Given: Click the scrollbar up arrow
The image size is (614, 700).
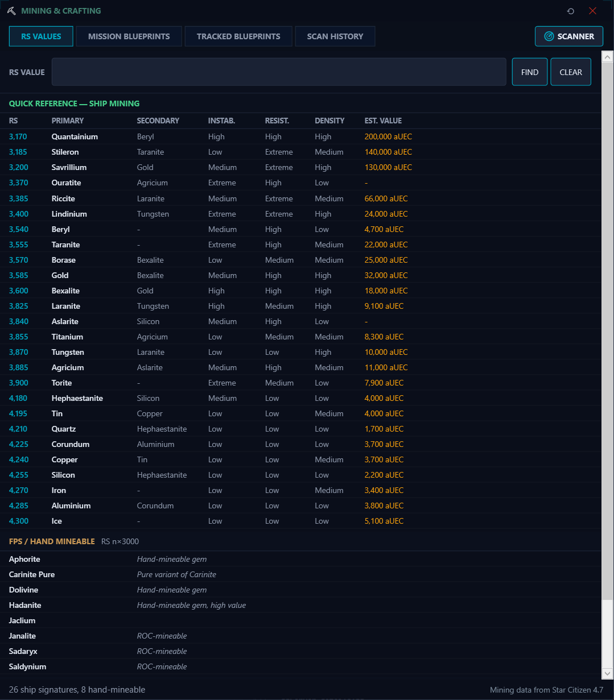Looking at the screenshot, I should tap(608, 57).
